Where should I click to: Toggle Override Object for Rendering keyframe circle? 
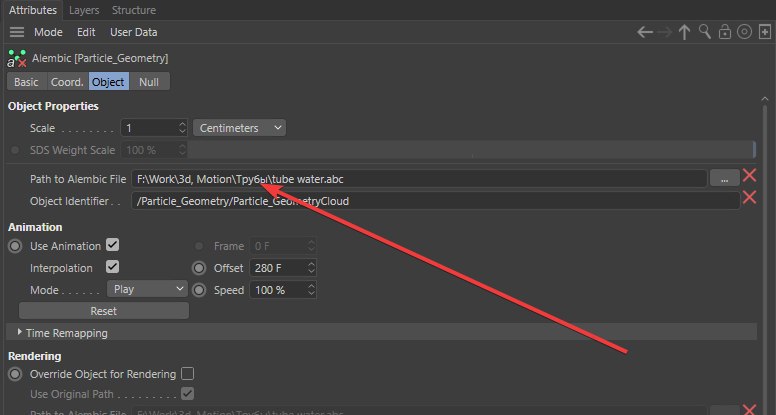tap(15, 374)
